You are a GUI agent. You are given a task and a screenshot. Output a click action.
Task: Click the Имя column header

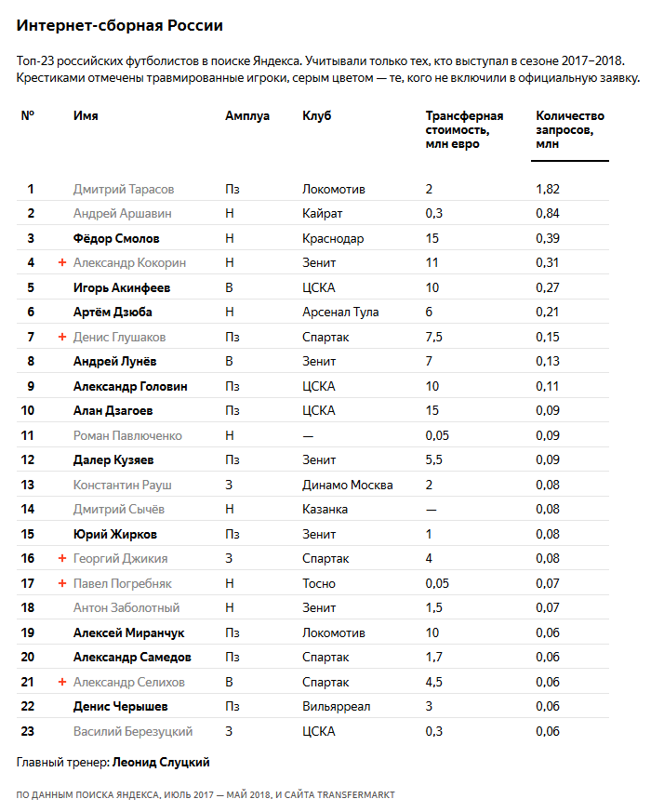(x=86, y=116)
